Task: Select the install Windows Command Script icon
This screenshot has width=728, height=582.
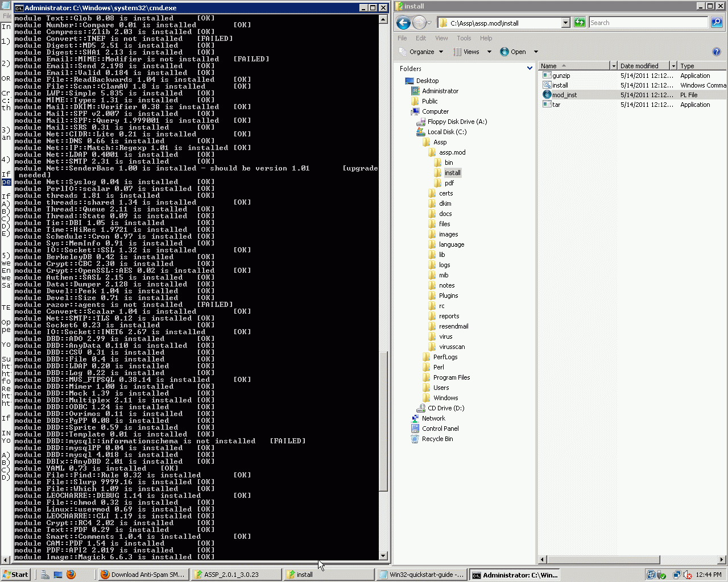Action: point(547,85)
